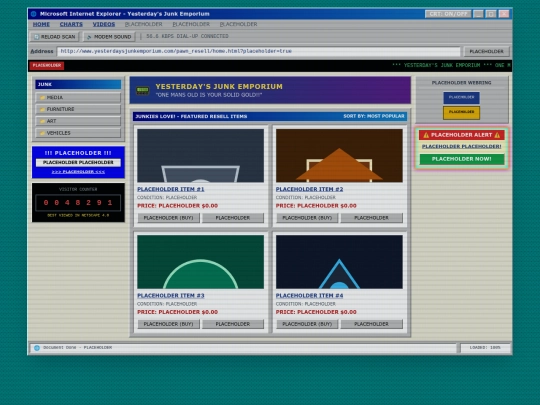The image size is (540, 405).
Task: Open the VIDEOS menu
Action: (x=104, y=24)
